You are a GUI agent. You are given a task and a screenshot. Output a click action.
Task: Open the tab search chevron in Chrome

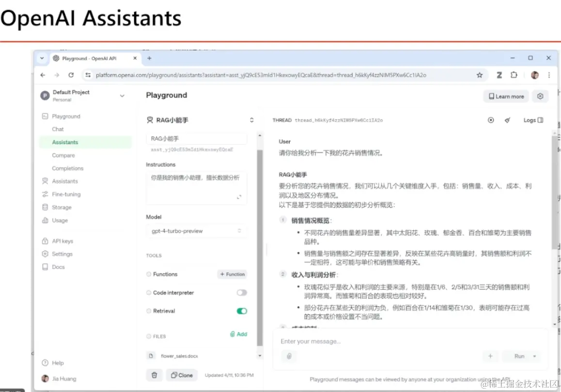coord(42,58)
